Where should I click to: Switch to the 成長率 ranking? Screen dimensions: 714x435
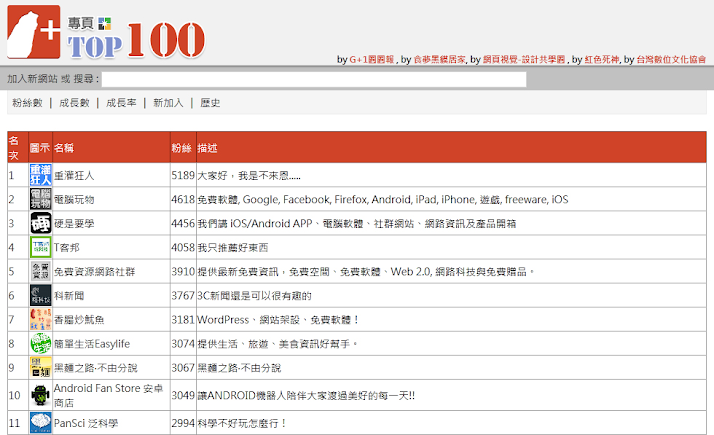point(121,103)
